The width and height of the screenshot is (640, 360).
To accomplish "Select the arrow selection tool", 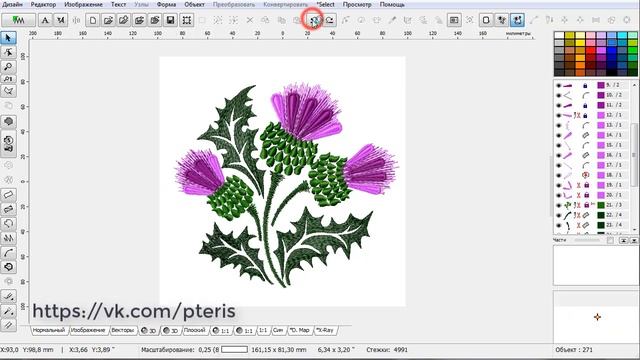I will (9, 38).
